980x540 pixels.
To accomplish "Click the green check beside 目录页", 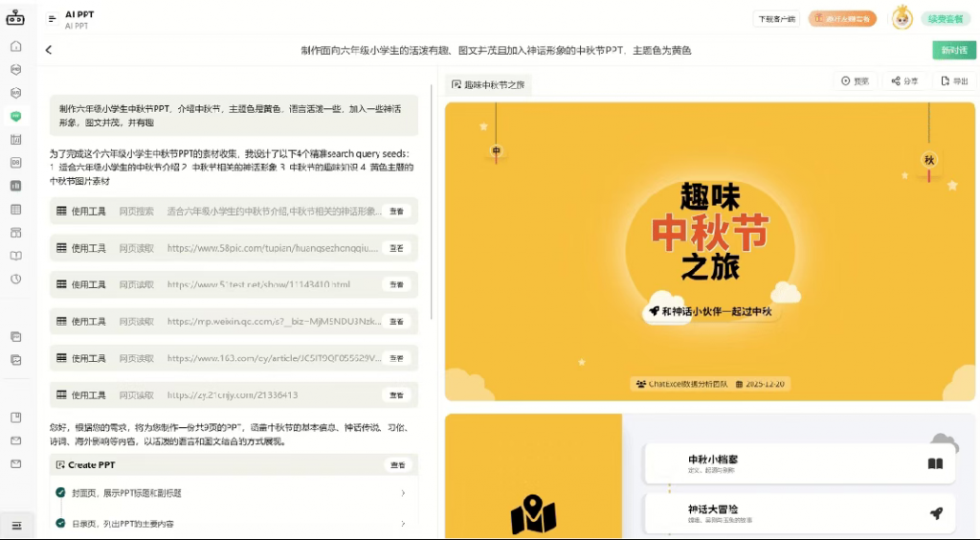I will (x=60, y=523).
